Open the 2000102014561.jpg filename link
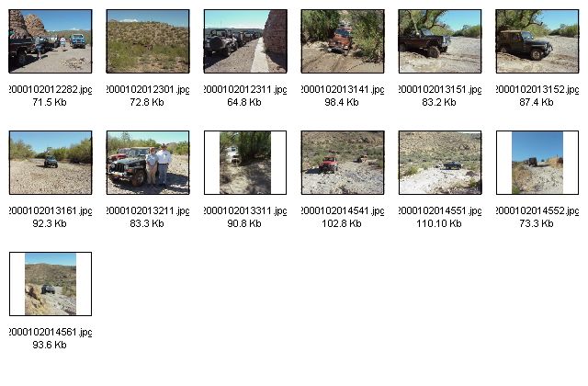This screenshot has width=588, height=386. [x=51, y=332]
